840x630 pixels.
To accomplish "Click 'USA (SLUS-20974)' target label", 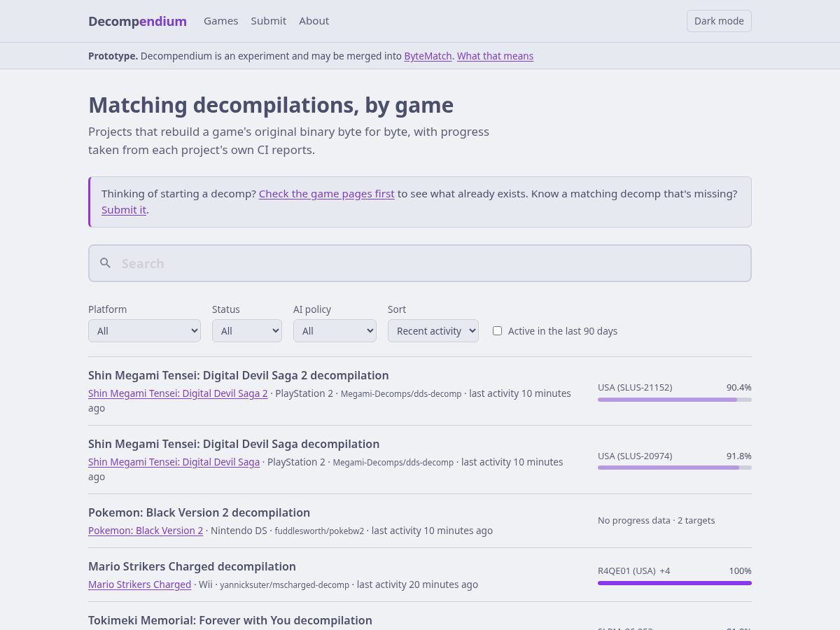I will [635, 456].
